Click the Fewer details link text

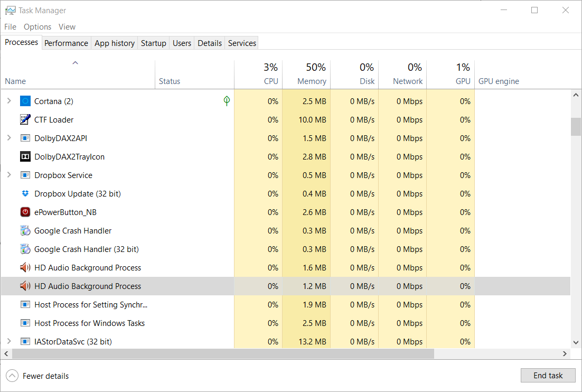tap(45, 376)
